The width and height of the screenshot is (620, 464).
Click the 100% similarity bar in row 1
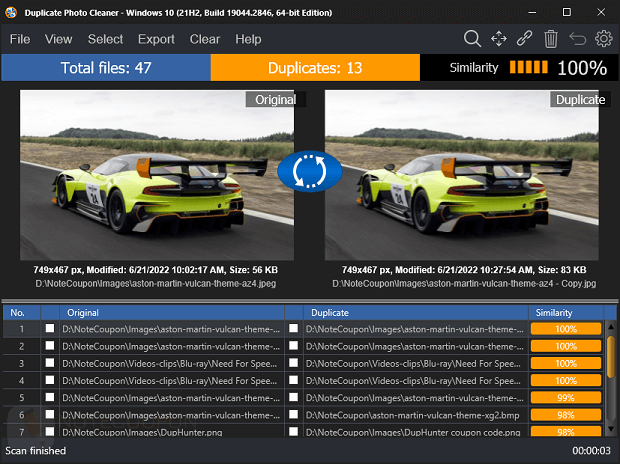click(566, 329)
